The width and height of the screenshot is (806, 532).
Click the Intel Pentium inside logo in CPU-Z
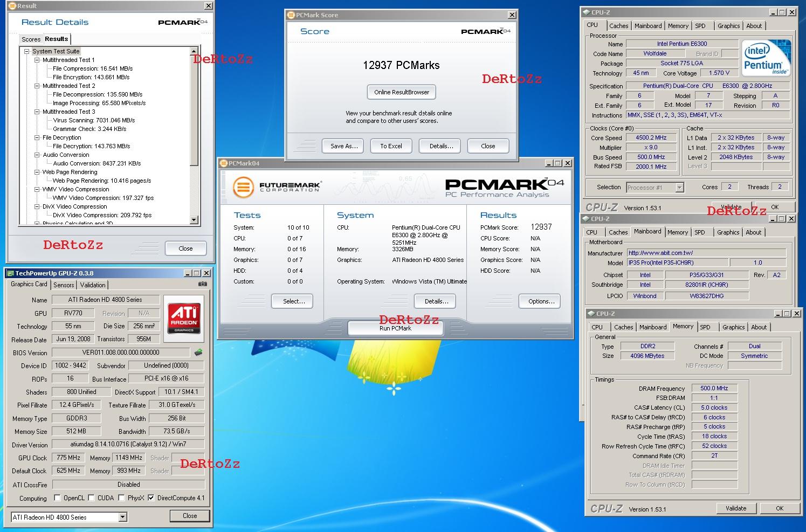click(x=766, y=57)
